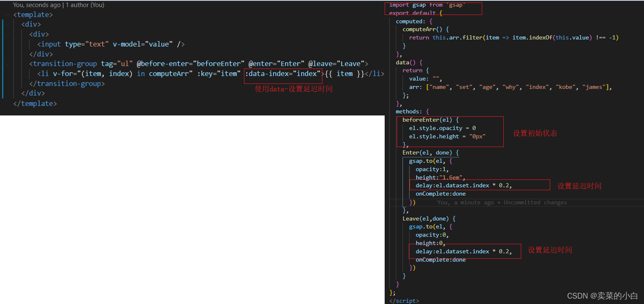Click the @enter="Enter" attribute
This screenshot has width=644, height=304.
[276, 64]
